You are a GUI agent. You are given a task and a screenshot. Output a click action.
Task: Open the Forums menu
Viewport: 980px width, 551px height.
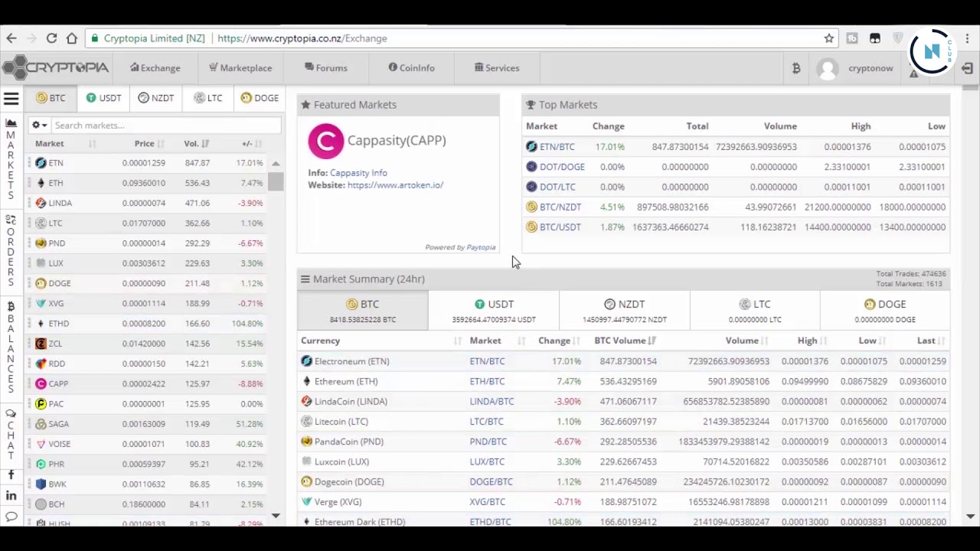pos(325,68)
